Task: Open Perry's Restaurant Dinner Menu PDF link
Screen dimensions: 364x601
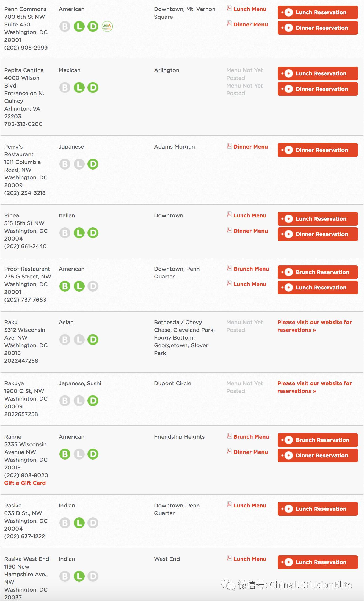Action: (250, 147)
